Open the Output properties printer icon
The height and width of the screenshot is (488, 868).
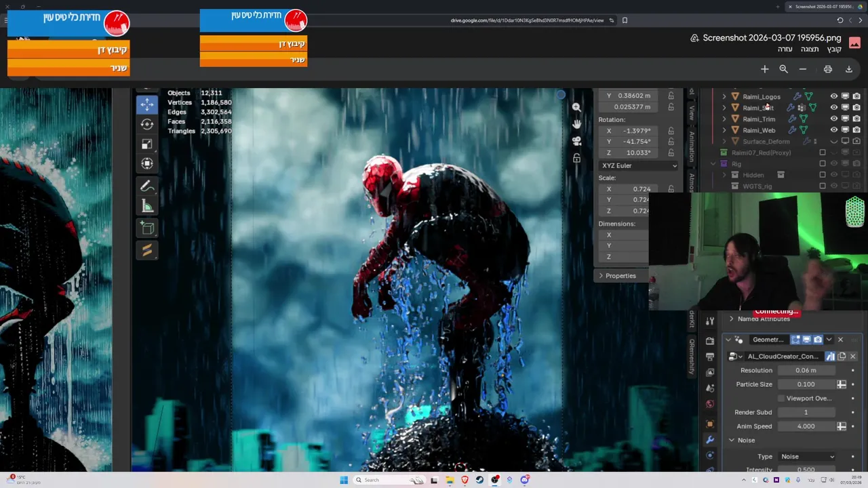click(x=710, y=357)
